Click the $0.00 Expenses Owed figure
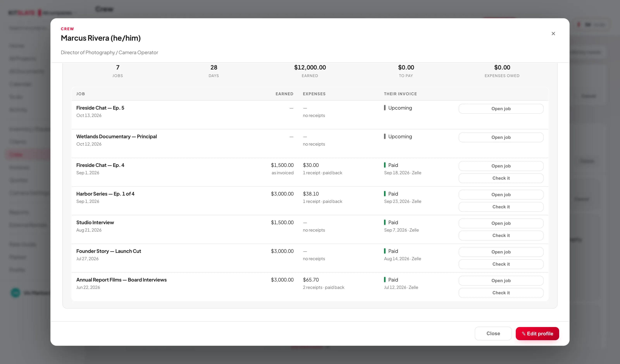Viewport: 620px width, 364px height. [502, 67]
